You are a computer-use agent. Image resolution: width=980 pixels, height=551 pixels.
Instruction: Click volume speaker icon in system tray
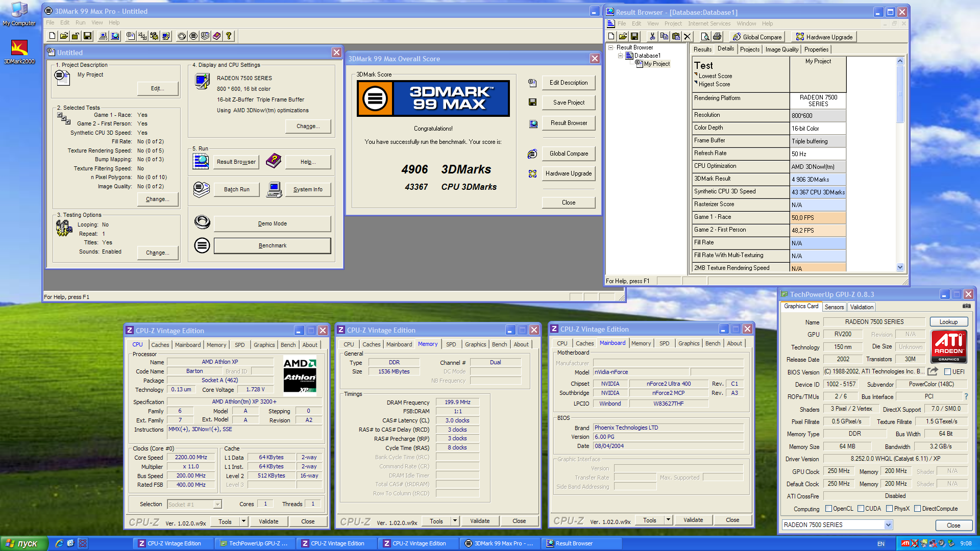coord(942,543)
